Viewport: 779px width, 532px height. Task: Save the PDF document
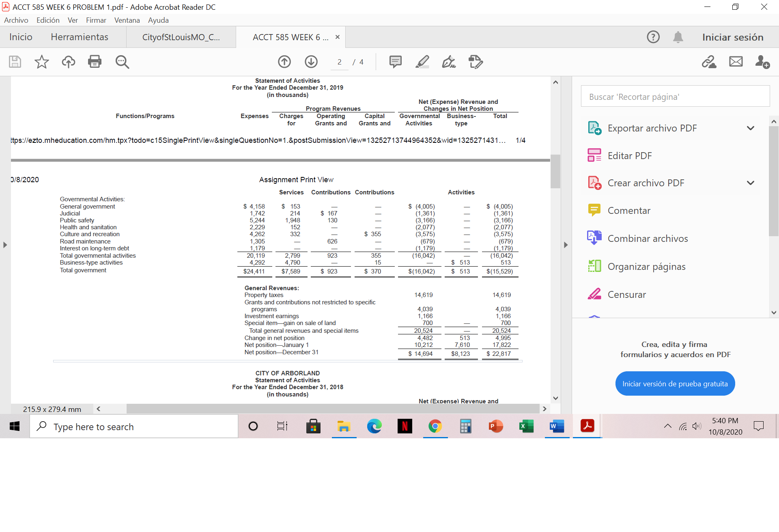(15, 62)
